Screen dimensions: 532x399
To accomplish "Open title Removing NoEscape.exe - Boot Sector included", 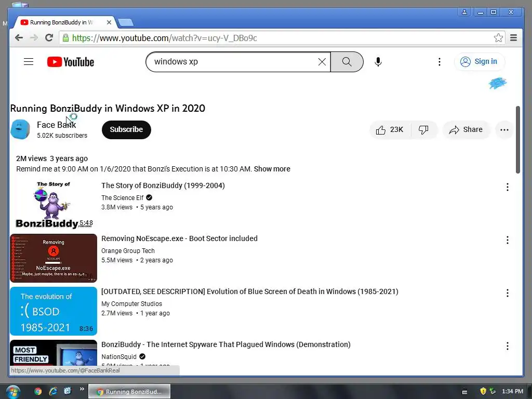I will click(x=179, y=238).
